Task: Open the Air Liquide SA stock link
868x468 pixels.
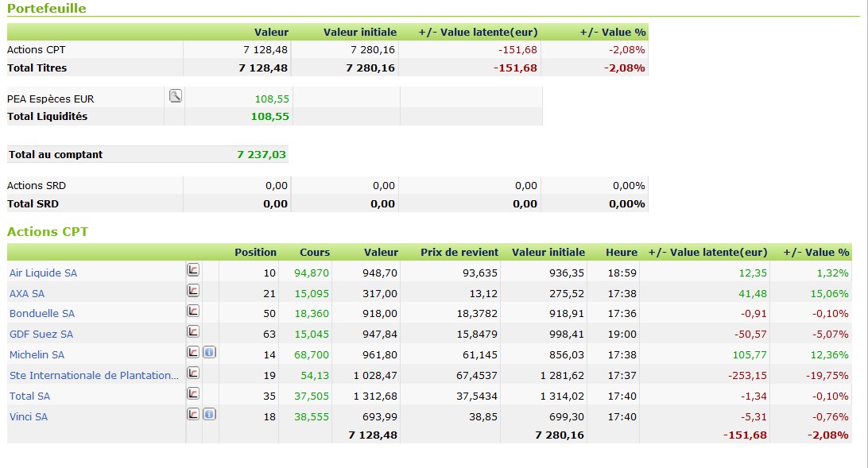Action: 43,273
